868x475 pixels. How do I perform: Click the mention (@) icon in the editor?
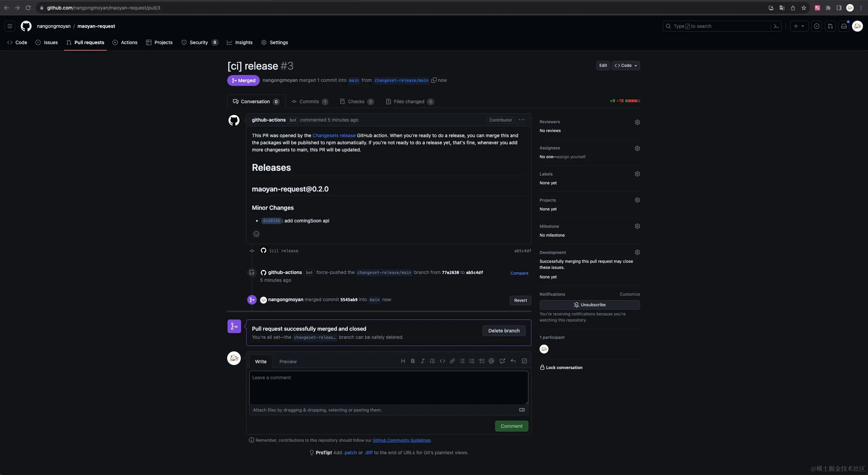(491, 361)
